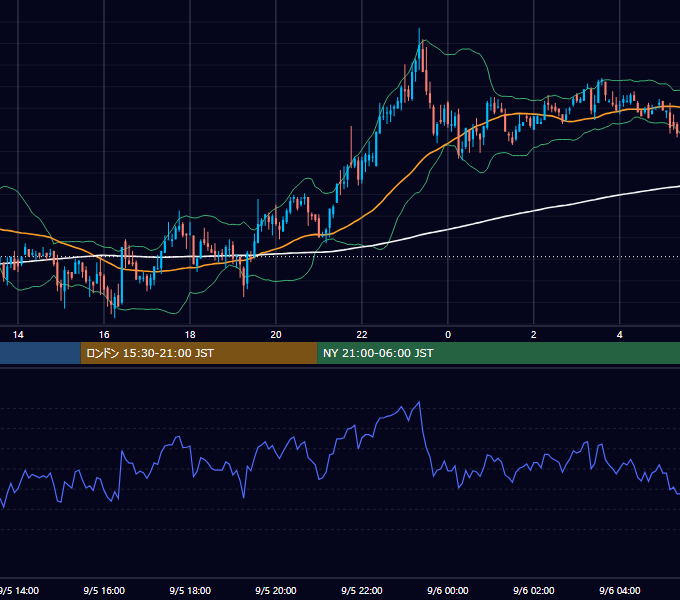Screen dimensions: 680x600
Task: Click the hour 16 axis tick label
Action: point(104,335)
